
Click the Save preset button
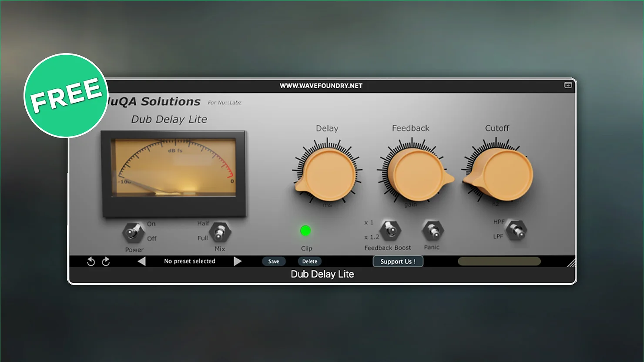pyautogui.click(x=273, y=261)
